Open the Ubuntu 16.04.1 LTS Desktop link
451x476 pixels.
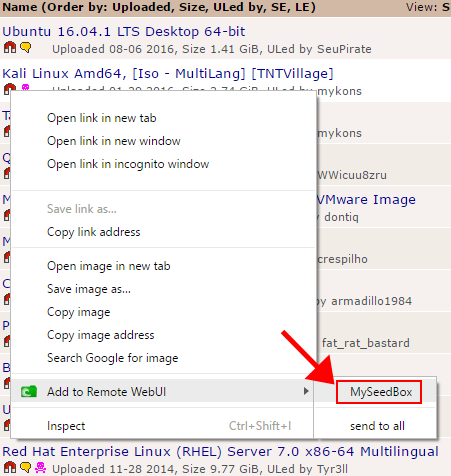click(x=124, y=32)
